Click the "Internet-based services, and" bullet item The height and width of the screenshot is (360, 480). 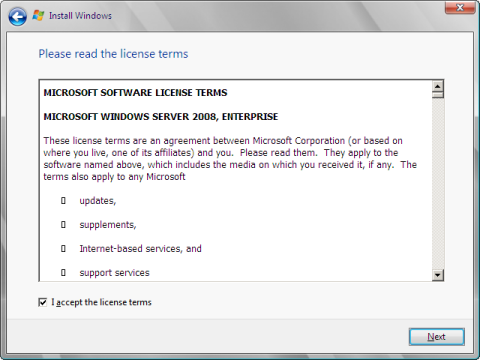click(140, 249)
